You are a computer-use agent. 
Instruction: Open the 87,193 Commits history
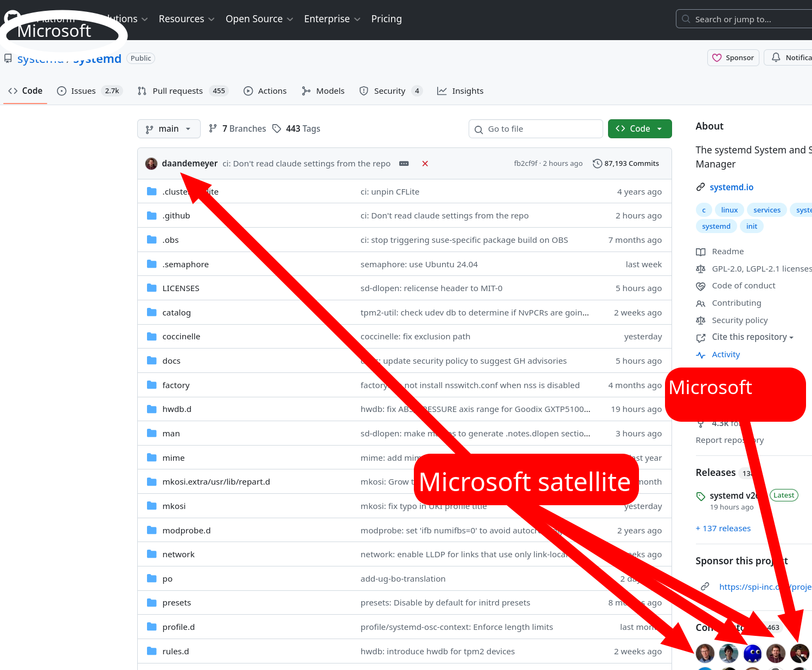626,164
